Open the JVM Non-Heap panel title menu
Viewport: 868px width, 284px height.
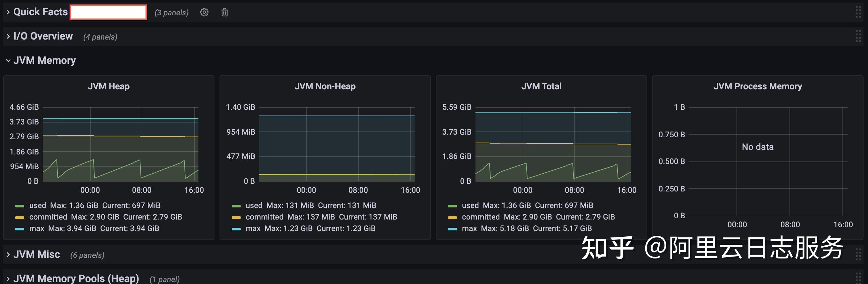pyautogui.click(x=325, y=86)
